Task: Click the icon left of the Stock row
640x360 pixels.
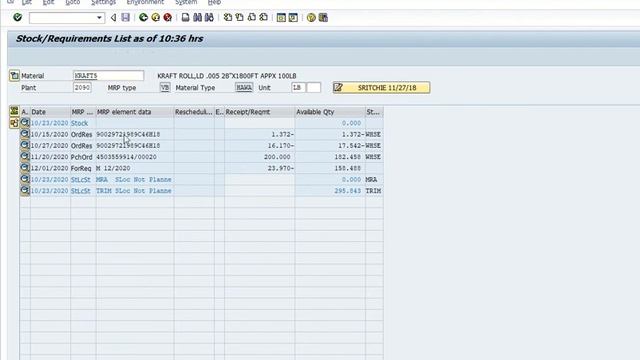Action: (x=14, y=123)
